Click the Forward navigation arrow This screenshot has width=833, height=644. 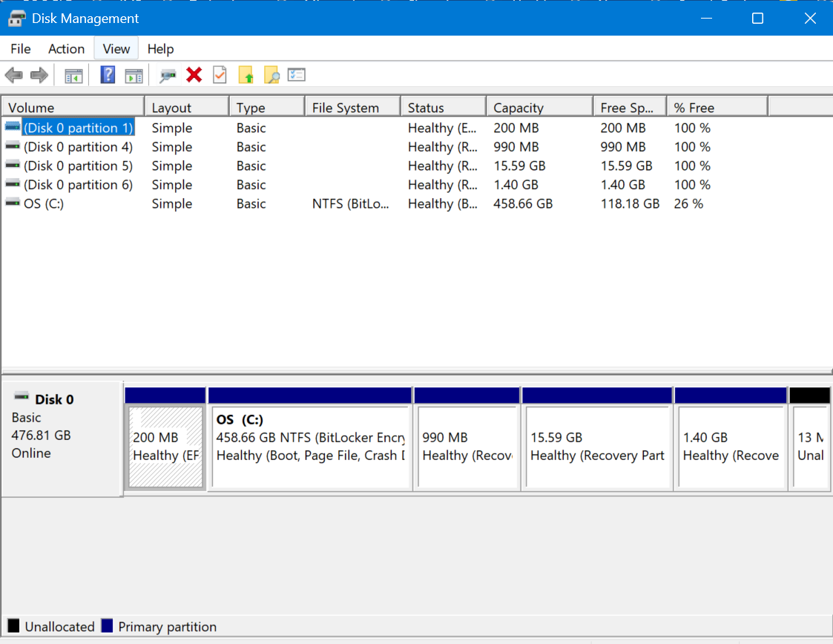[39, 74]
